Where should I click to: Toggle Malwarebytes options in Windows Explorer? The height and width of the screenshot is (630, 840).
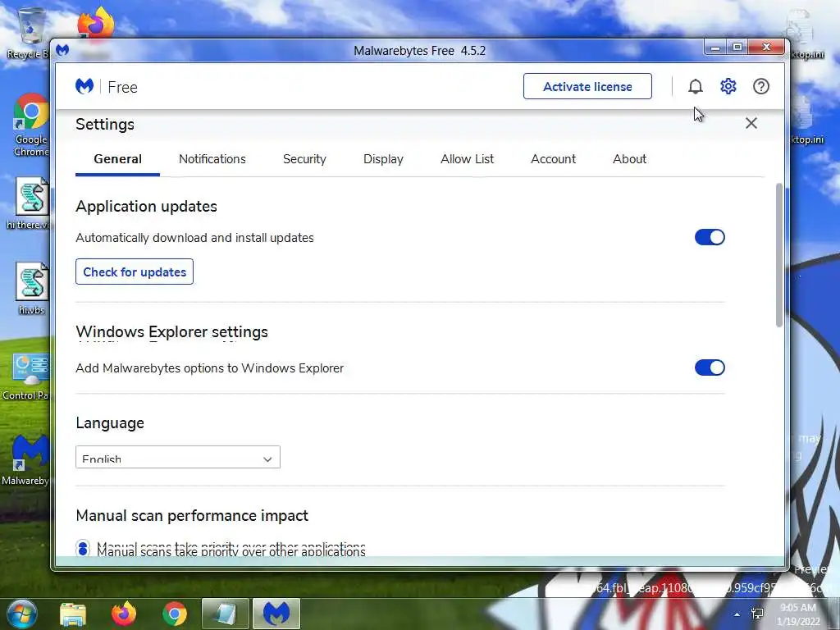[710, 367]
